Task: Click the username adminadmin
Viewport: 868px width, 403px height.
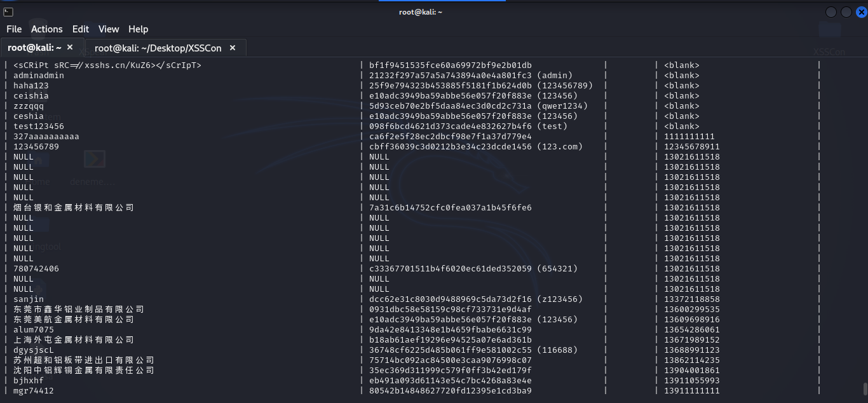Action: point(39,76)
